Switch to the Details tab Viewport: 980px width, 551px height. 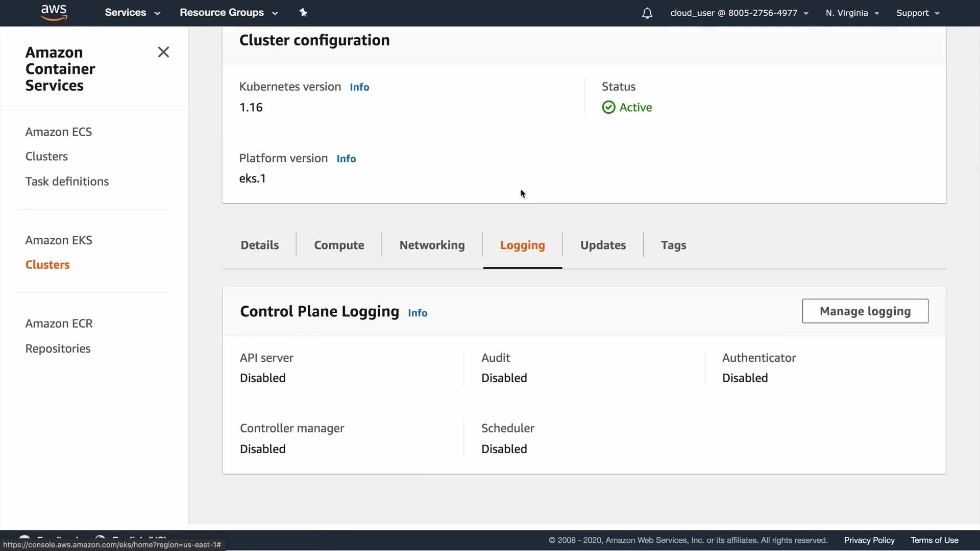click(259, 245)
